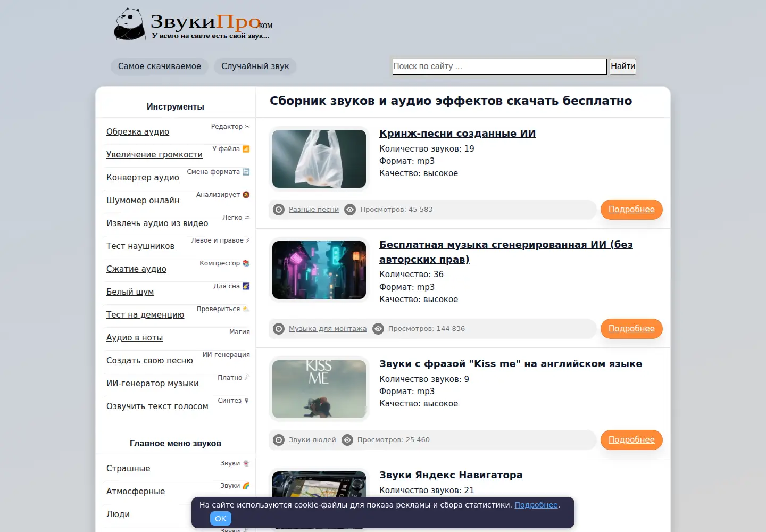Click the plastic bag thumbnail
The image size is (766, 532).
(x=319, y=159)
